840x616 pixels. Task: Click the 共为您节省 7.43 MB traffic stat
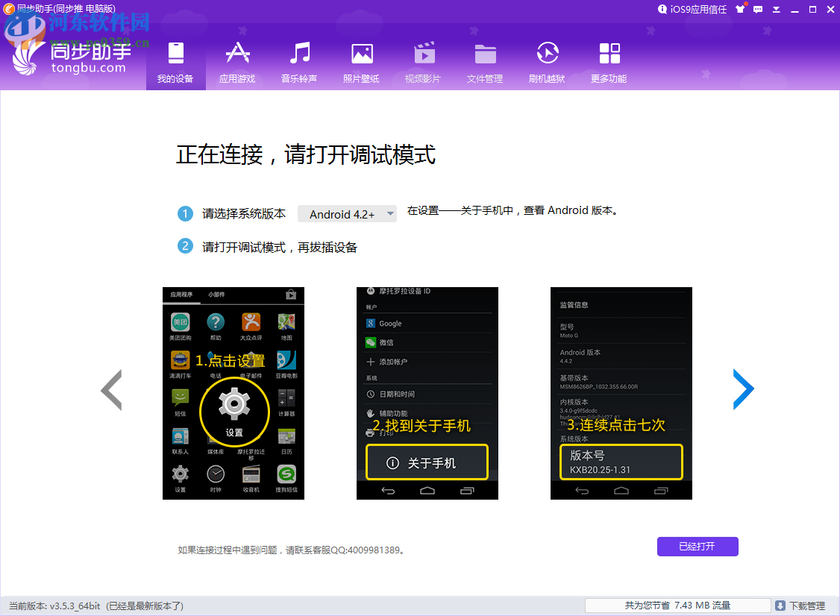pyautogui.click(x=677, y=605)
